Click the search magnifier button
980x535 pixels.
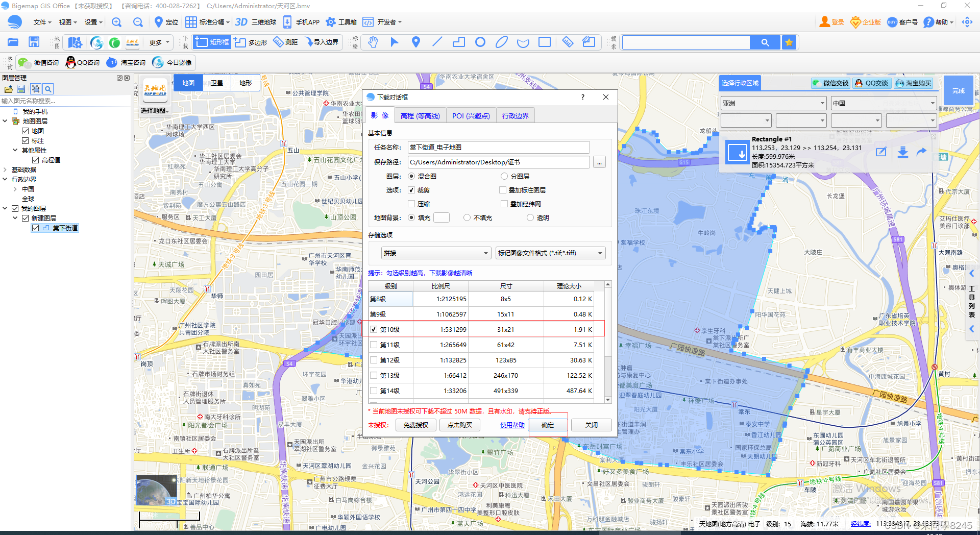point(765,42)
